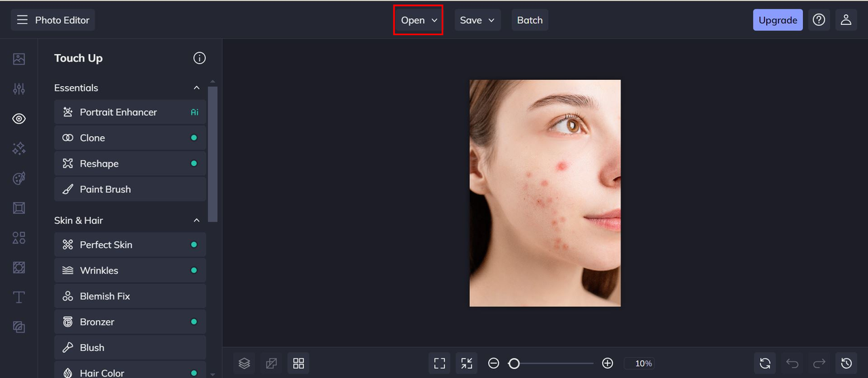Select the Touch Up eye sidebar icon
This screenshot has width=868, height=378.
[19, 119]
